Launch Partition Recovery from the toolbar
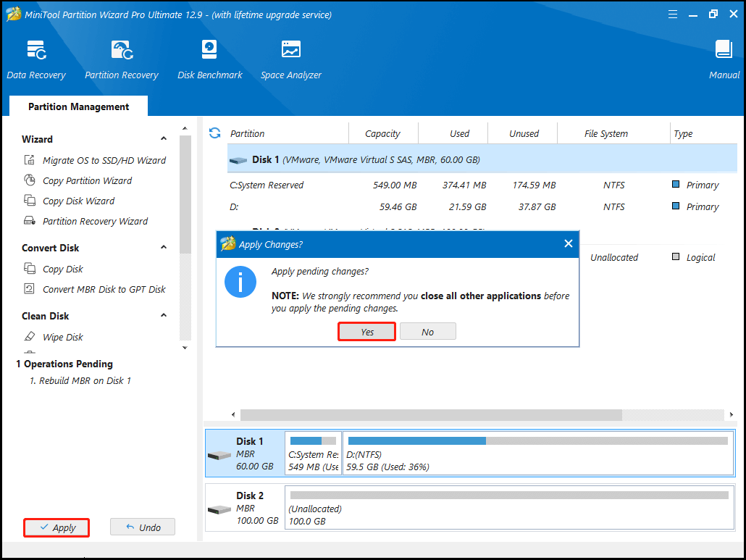The width and height of the screenshot is (746, 560). click(121, 59)
